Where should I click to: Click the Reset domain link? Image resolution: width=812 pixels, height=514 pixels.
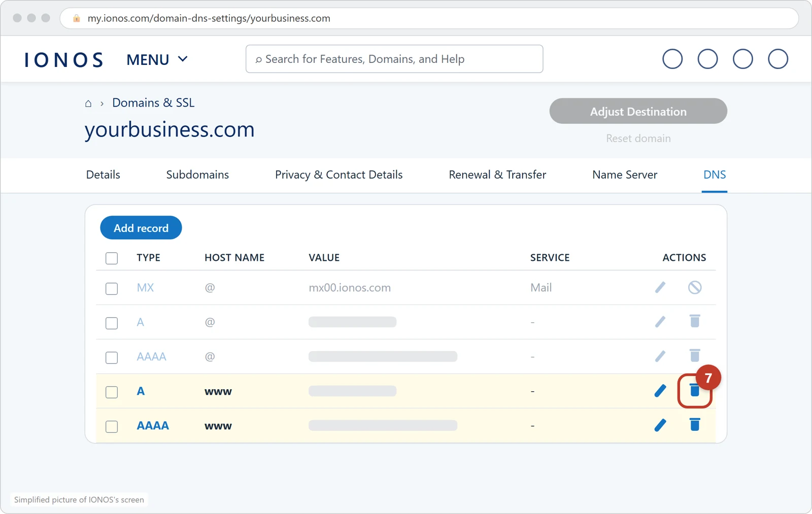tap(638, 139)
